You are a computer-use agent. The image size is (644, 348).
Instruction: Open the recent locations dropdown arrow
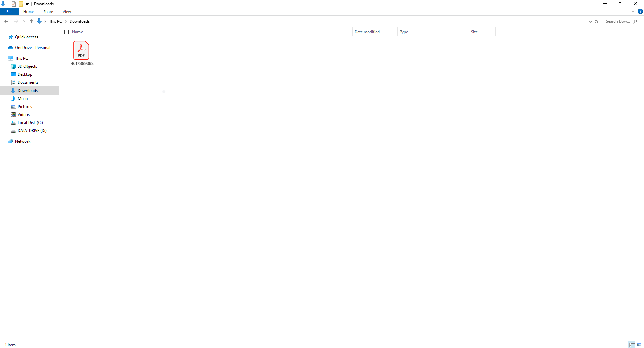point(24,21)
